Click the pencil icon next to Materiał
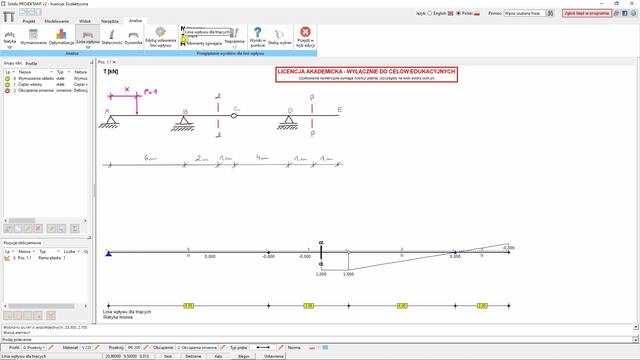 point(97,348)
